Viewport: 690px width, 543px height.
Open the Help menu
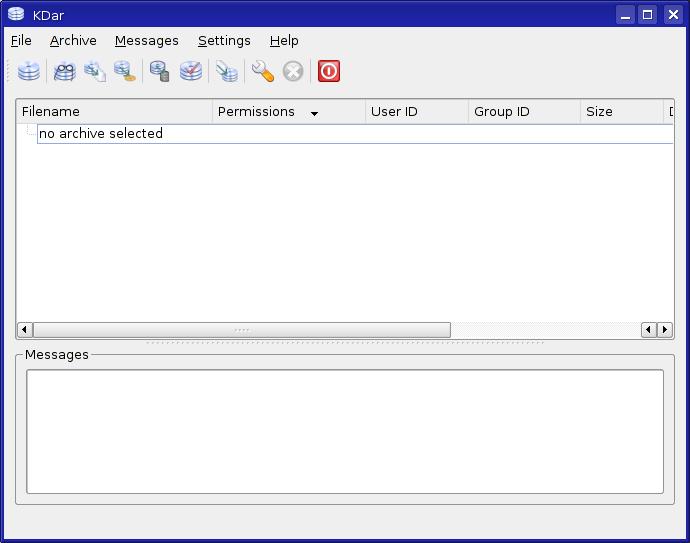(284, 41)
